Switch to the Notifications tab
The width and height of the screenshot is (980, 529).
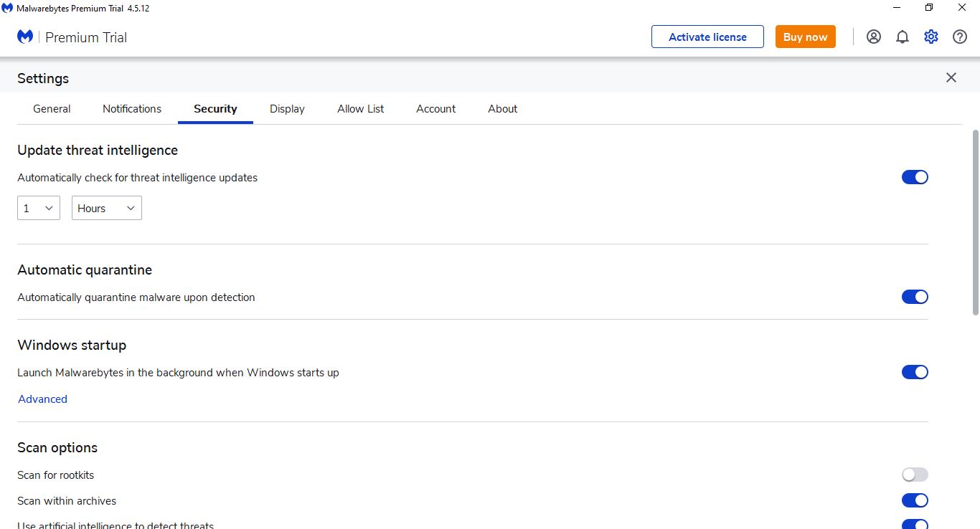[132, 109]
